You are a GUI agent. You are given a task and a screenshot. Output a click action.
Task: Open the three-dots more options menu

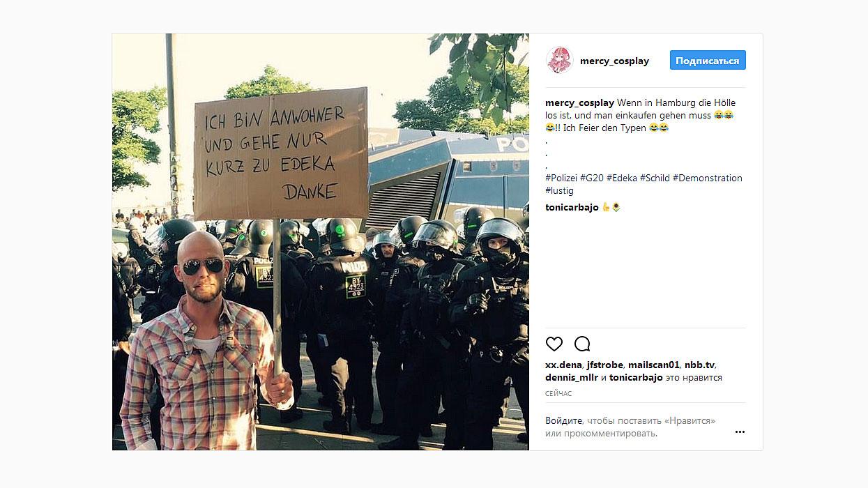[740, 432]
